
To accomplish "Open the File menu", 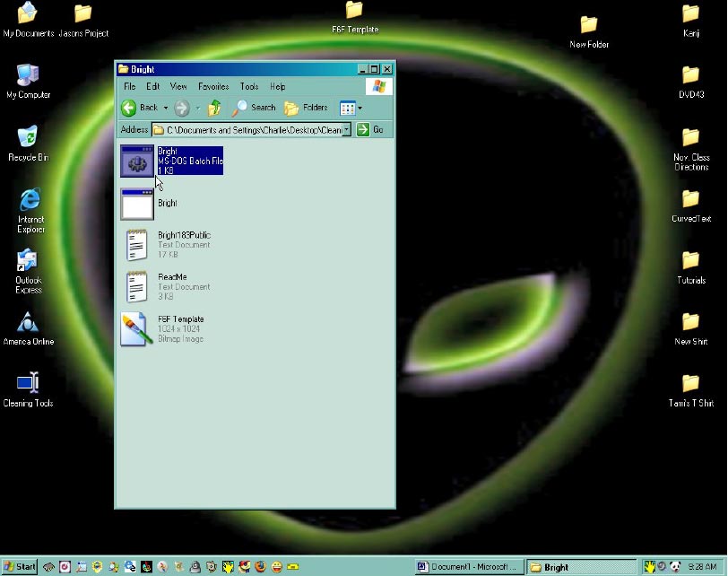I will [129, 87].
